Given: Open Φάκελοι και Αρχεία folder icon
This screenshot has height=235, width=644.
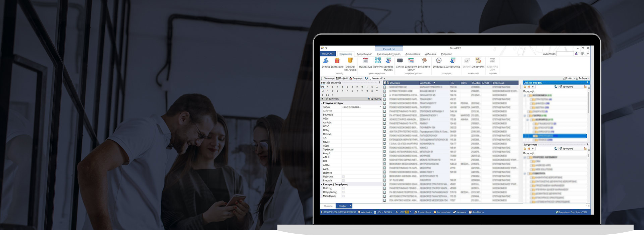Looking at the screenshot, I should (x=350, y=61).
